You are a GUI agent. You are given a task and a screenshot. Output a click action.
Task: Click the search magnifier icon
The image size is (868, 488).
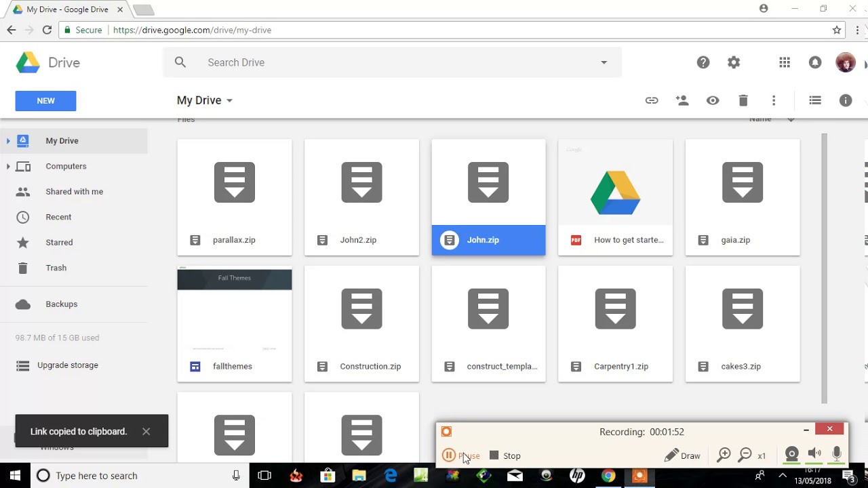coord(180,62)
